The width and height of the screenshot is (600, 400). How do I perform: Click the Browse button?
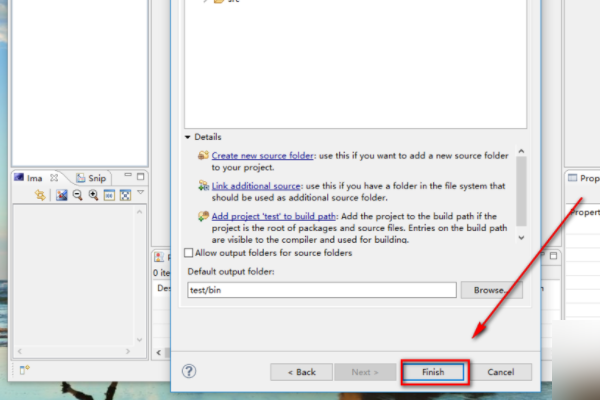[491, 290]
